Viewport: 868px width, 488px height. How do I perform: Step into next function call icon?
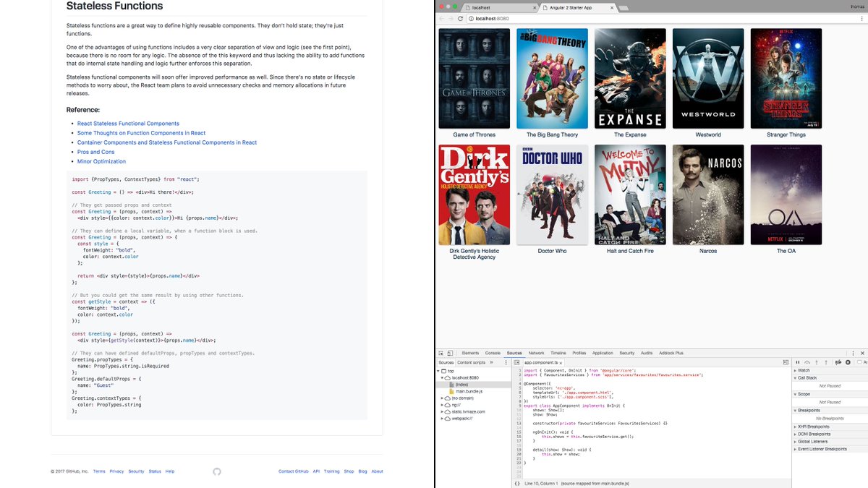coord(817,362)
